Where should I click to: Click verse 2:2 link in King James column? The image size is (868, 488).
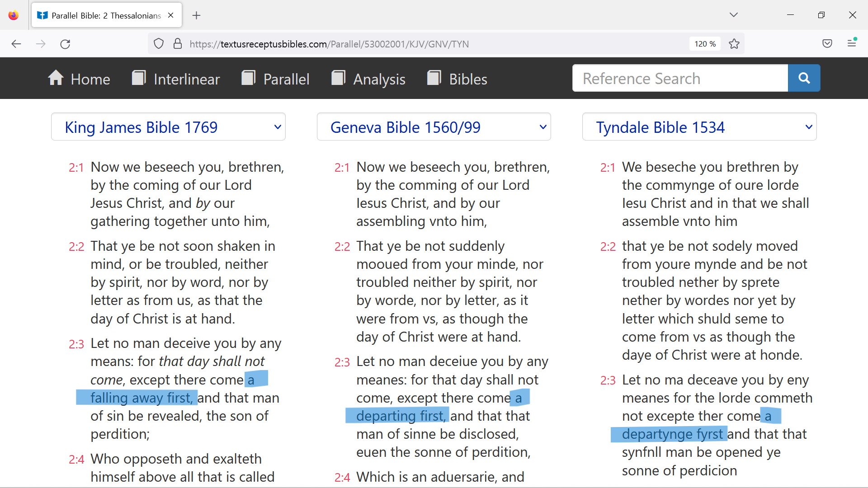tap(76, 247)
